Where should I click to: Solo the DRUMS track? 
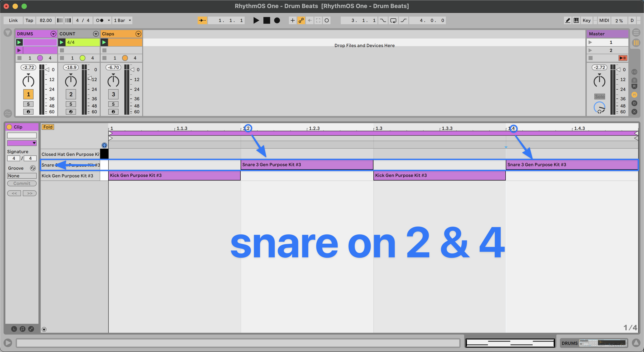tap(28, 104)
